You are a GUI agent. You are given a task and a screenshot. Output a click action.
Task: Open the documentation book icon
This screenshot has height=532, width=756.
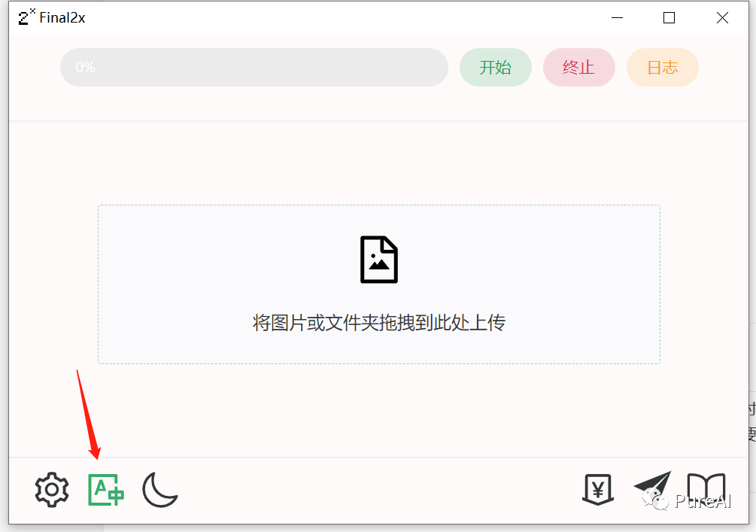click(x=706, y=490)
